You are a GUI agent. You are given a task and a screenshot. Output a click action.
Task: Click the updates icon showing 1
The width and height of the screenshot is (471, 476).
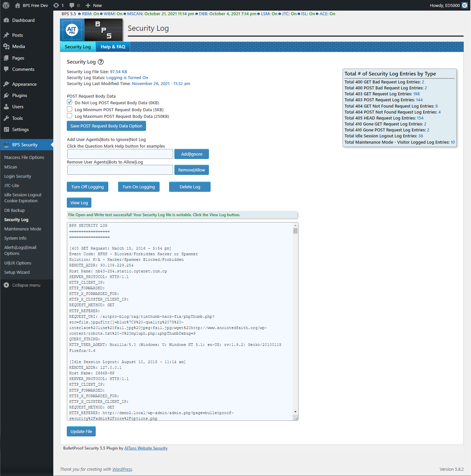click(x=56, y=5)
